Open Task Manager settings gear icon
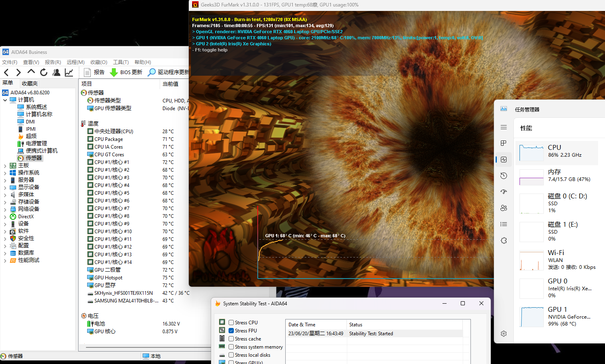Screen dimensions: 605x364 pos(504,334)
